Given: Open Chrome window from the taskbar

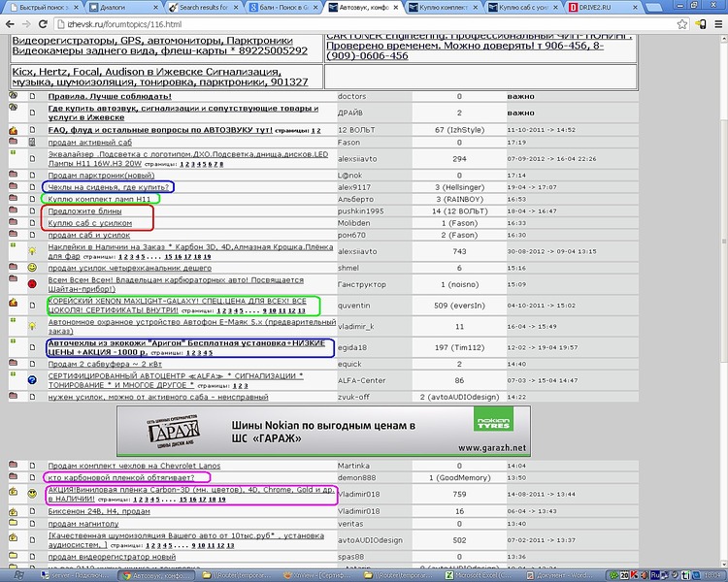Looking at the screenshot, I should click(x=158, y=576).
